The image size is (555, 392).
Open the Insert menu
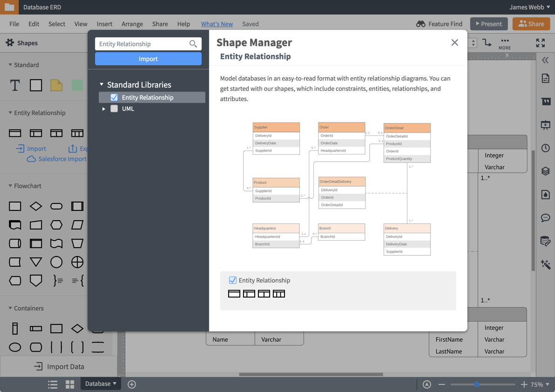click(104, 24)
